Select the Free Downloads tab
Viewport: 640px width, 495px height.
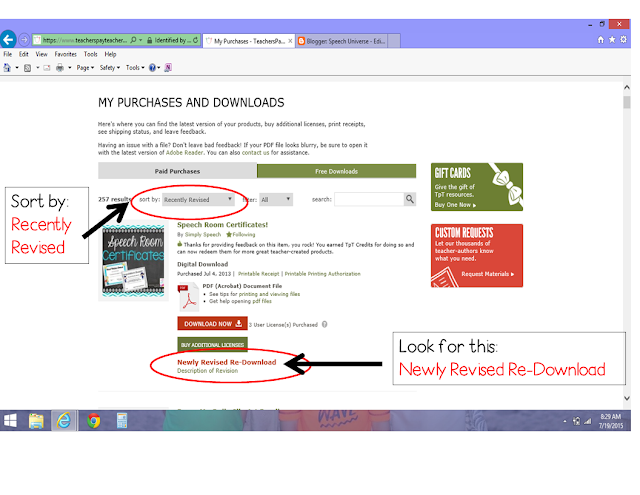click(x=336, y=171)
